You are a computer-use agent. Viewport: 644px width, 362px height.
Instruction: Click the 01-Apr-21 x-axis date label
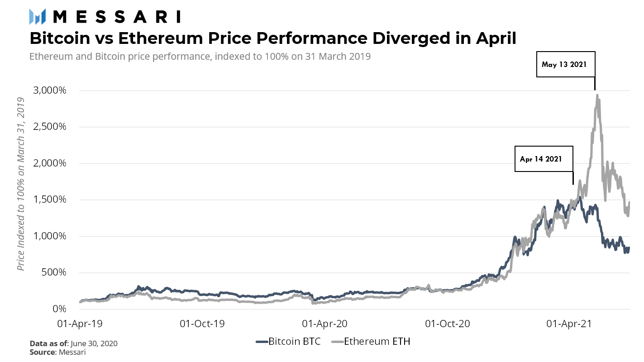click(x=569, y=324)
